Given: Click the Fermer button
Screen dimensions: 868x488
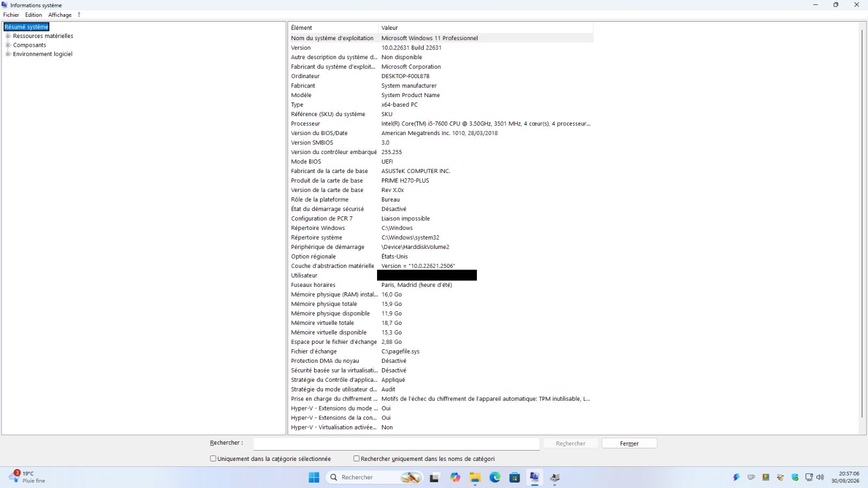Looking at the screenshot, I should [629, 444].
